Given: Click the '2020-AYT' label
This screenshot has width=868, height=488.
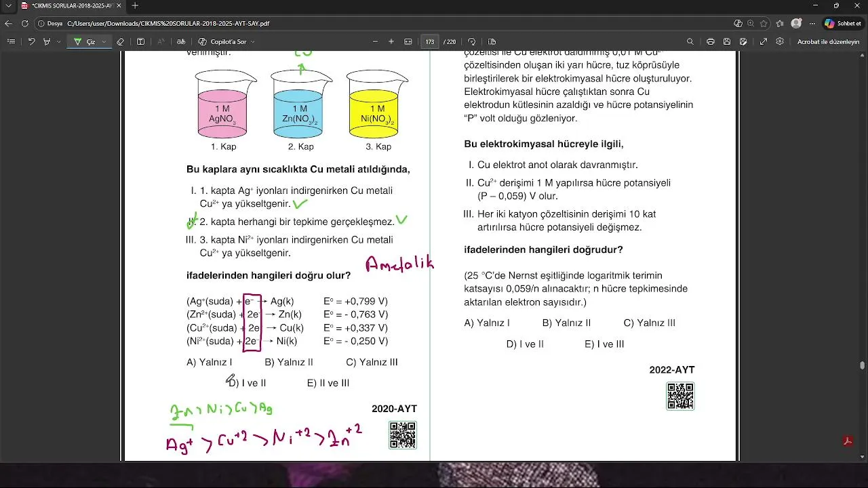Looking at the screenshot, I should (394, 409).
